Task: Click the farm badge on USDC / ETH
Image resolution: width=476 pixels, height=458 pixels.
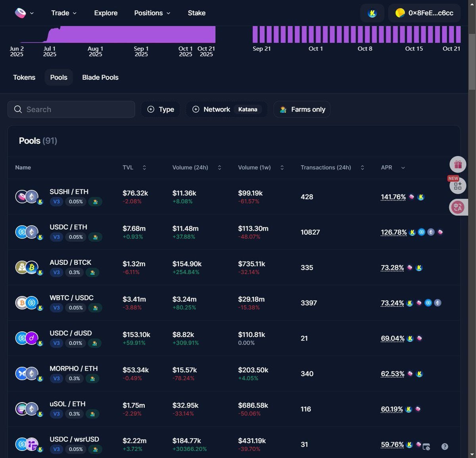Action: tap(95, 237)
